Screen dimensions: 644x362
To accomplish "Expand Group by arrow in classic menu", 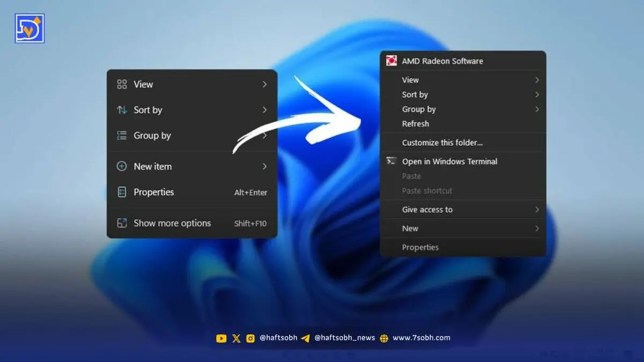I will pyautogui.click(x=537, y=109).
